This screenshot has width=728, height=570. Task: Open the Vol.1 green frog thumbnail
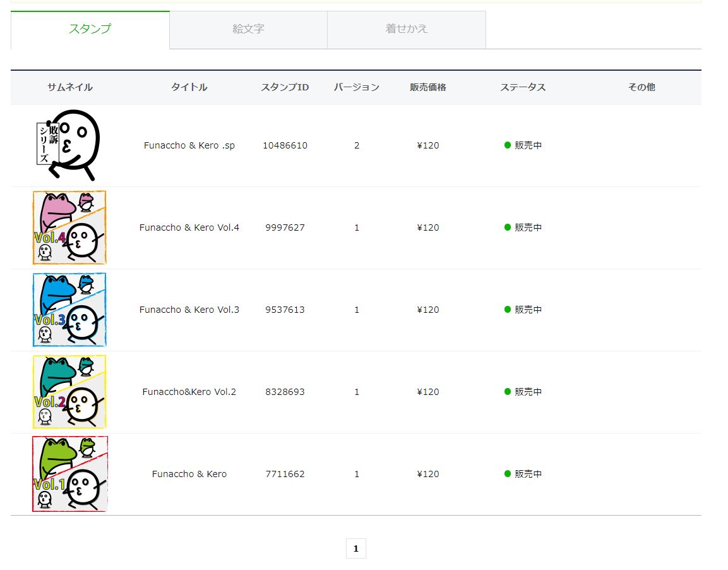click(69, 474)
